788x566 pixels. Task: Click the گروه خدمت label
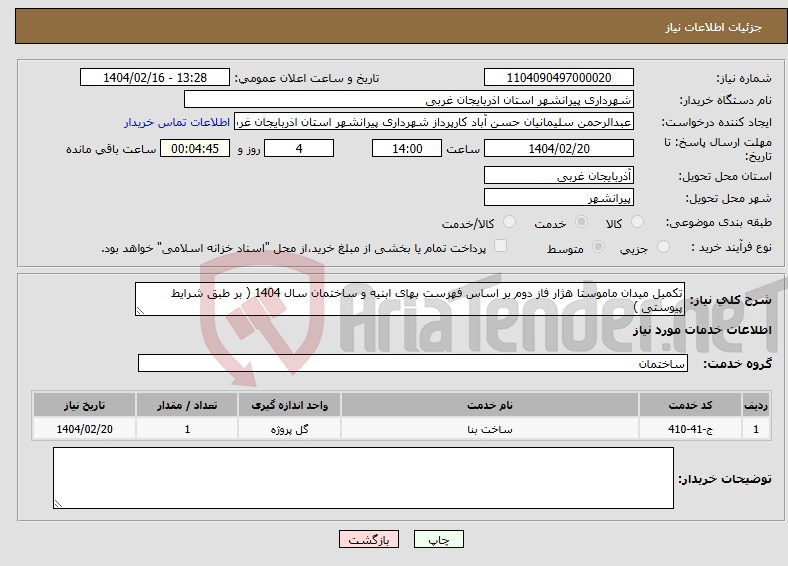pos(737,364)
